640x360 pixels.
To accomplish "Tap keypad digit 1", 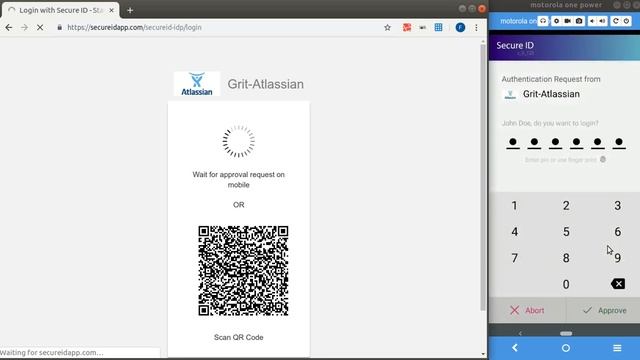I will tap(514, 205).
